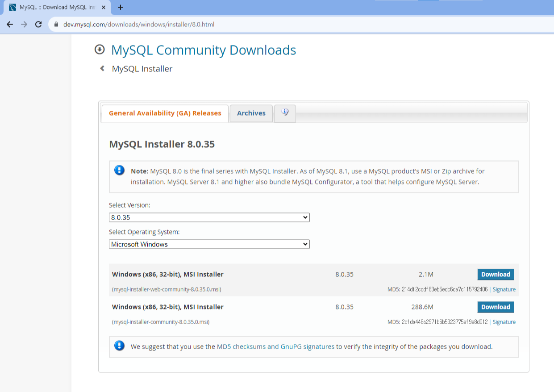Download the 2.1M web installer

pyautogui.click(x=496, y=275)
